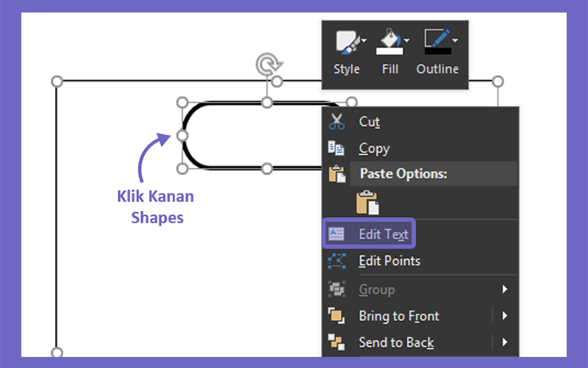Viewport: 588px width, 368px height.
Task: Click the Bring to Front icon
Action: pyautogui.click(x=337, y=316)
